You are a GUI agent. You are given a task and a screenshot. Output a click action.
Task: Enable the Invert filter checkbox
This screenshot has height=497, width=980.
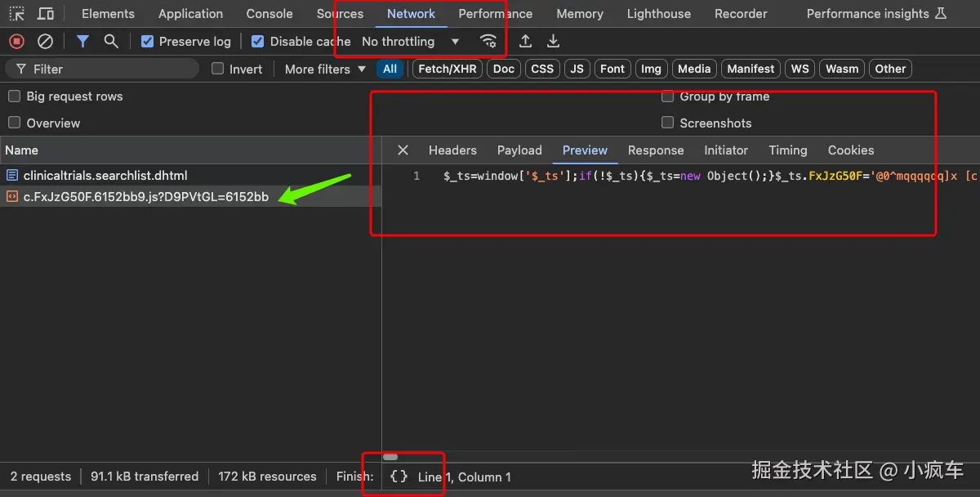click(x=218, y=69)
